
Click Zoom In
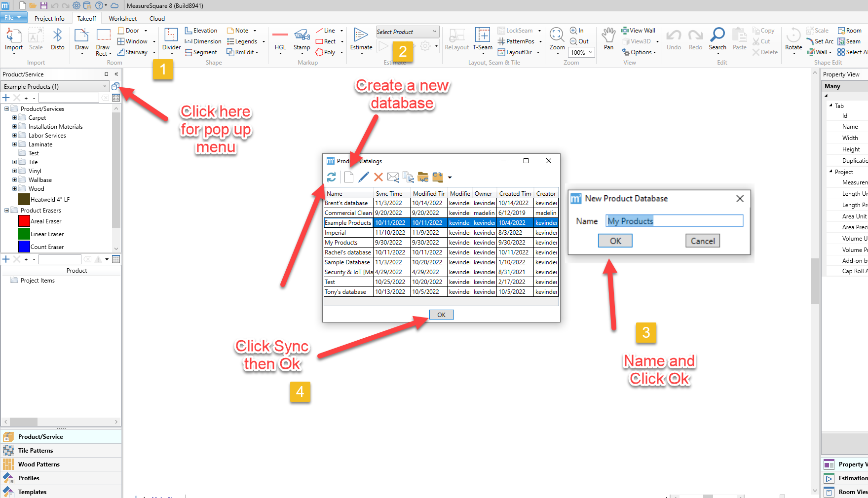pyautogui.click(x=577, y=31)
